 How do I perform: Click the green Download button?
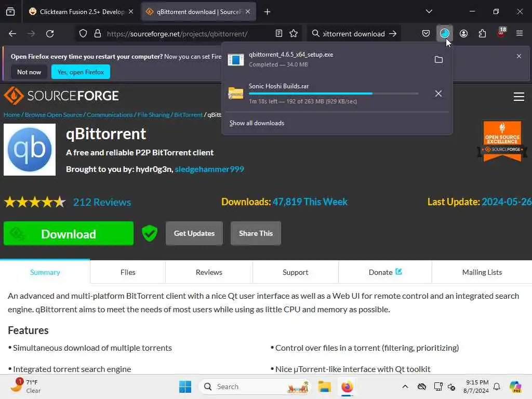pyautogui.click(x=69, y=233)
